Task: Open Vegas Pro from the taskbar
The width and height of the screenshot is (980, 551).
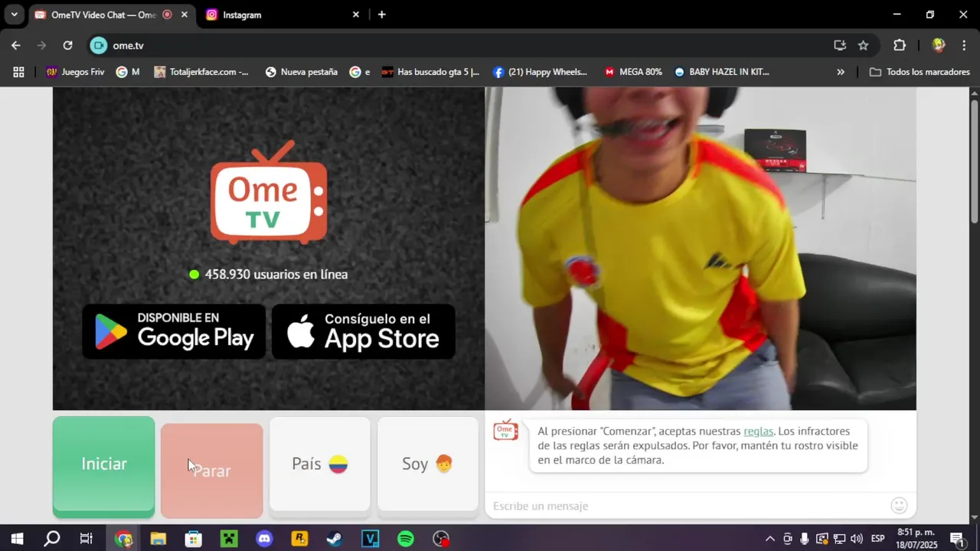Action: (371, 539)
